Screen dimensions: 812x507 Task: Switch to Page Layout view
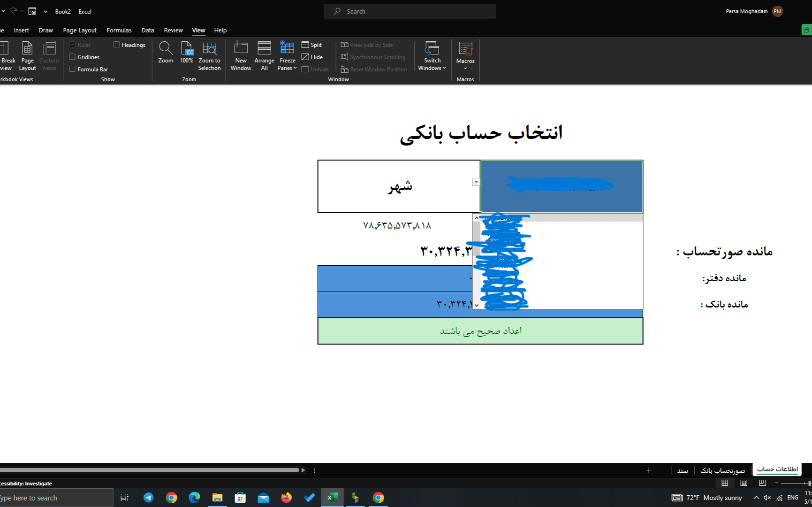click(27, 56)
